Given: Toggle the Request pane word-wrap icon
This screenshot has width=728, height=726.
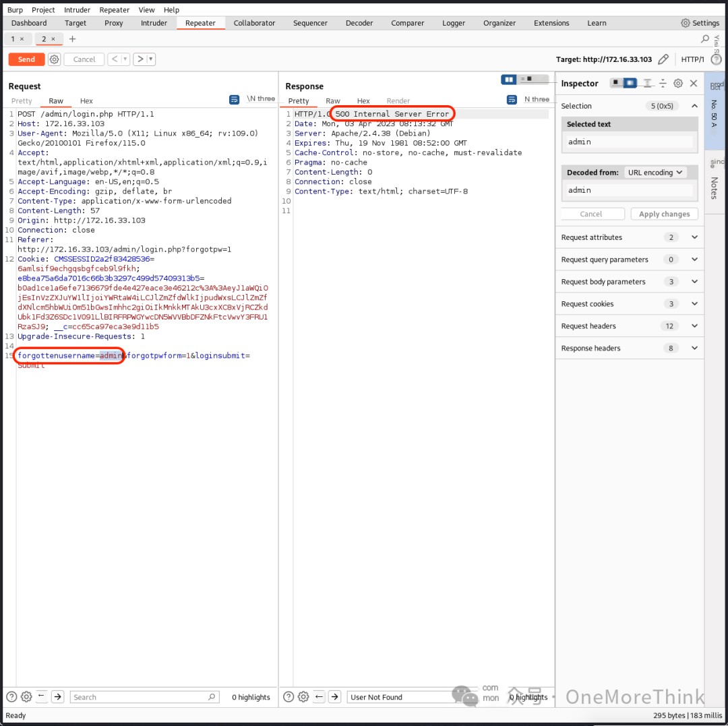Looking at the screenshot, I should tap(235, 99).
